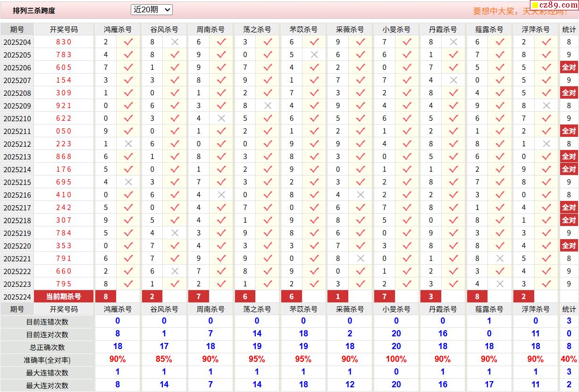Click the red 当前期杀号 cell
The height and width of the screenshot is (392, 579).
pyautogui.click(x=64, y=297)
